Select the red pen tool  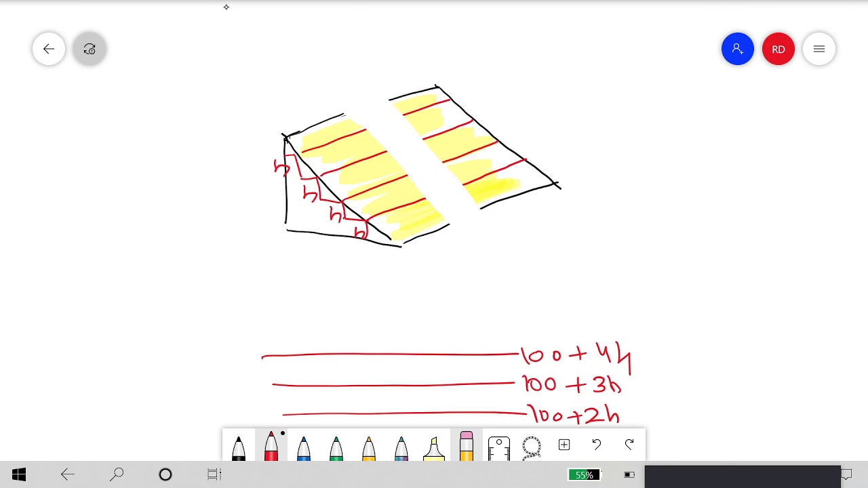tap(271, 446)
